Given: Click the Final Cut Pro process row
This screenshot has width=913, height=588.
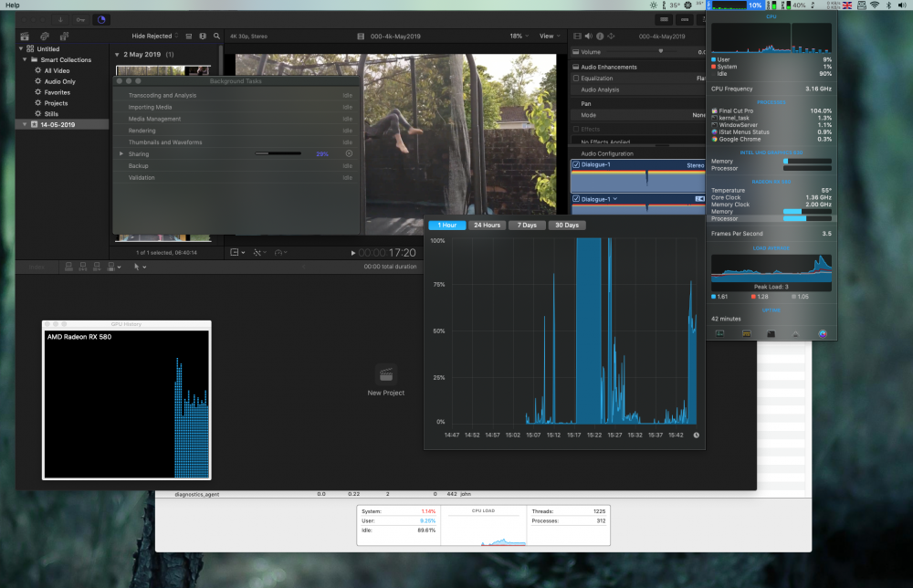Looking at the screenshot, I should pos(771,110).
